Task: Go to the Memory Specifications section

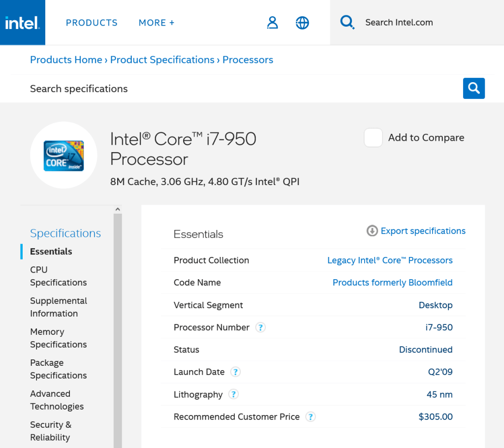Action: point(58,338)
